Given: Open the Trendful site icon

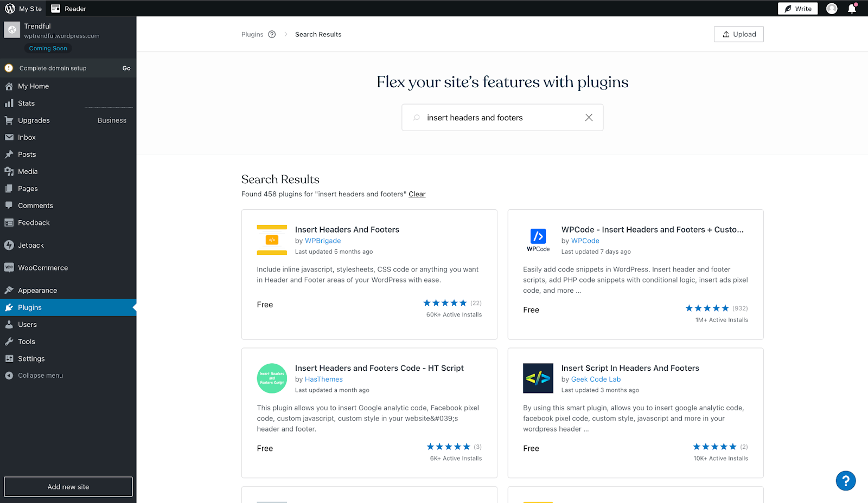Looking at the screenshot, I should pyautogui.click(x=12, y=30).
